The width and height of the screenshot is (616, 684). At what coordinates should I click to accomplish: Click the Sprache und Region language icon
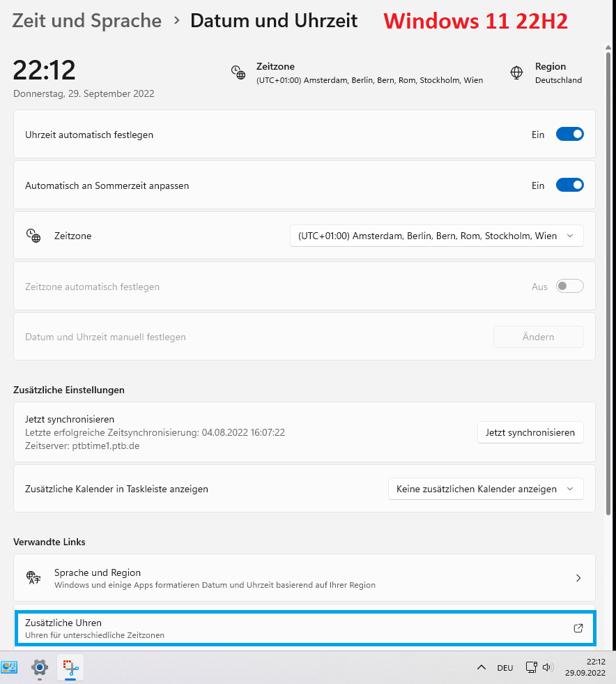coord(33,577)
